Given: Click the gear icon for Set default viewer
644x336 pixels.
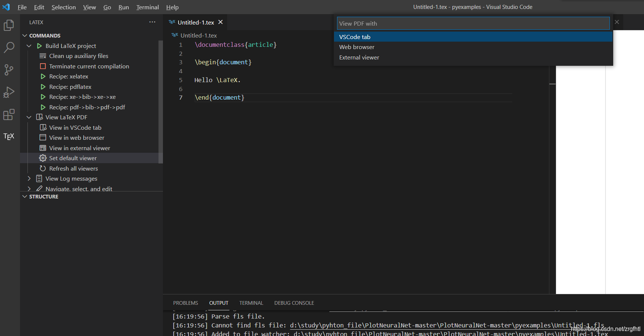Looking at the screenshot, I should pos(43,158).
